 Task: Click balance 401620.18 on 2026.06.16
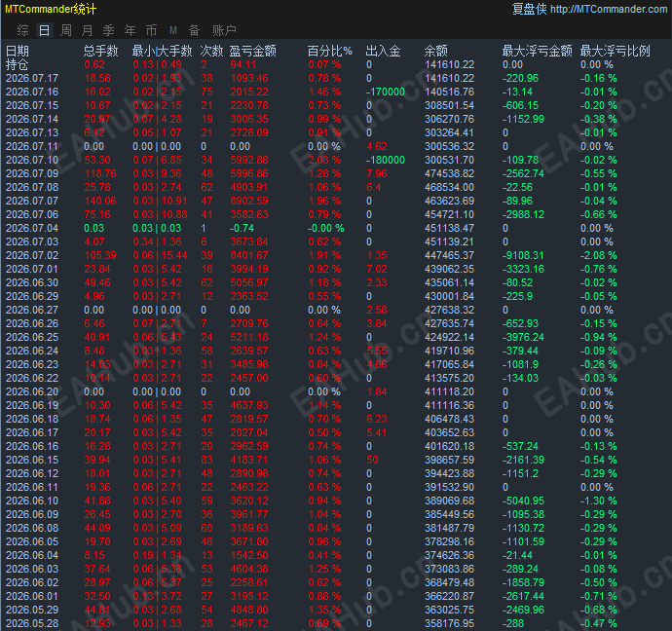pyautogui.click(x=450, y=446)
